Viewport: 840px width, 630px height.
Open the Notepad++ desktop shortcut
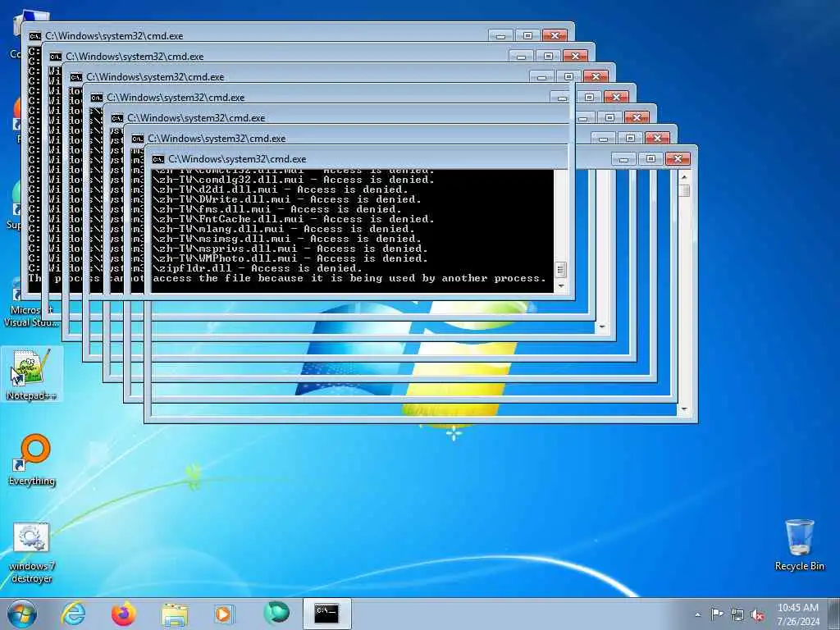(x=31, y=374)
